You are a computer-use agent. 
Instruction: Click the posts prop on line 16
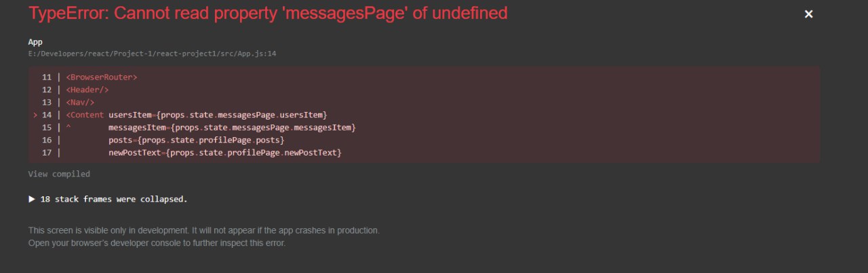pos(121,140)
